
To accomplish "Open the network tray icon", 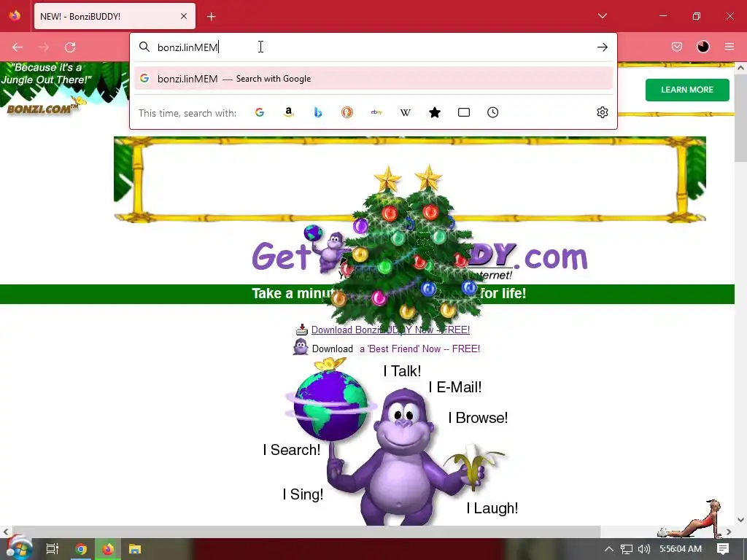I will coord(627,549).
